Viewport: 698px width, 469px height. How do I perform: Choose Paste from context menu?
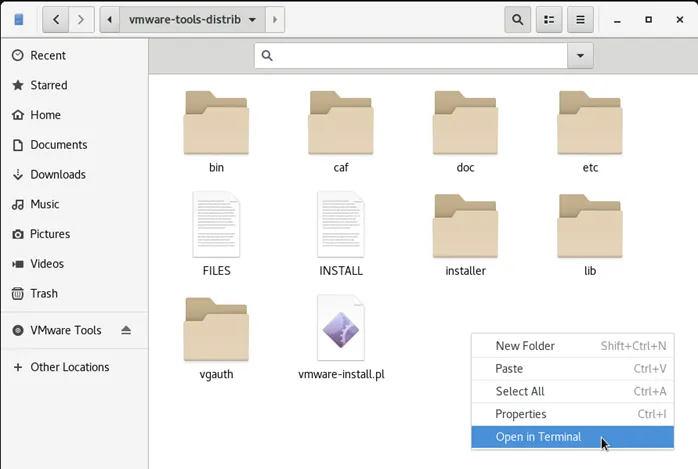[x=572, y=368]
